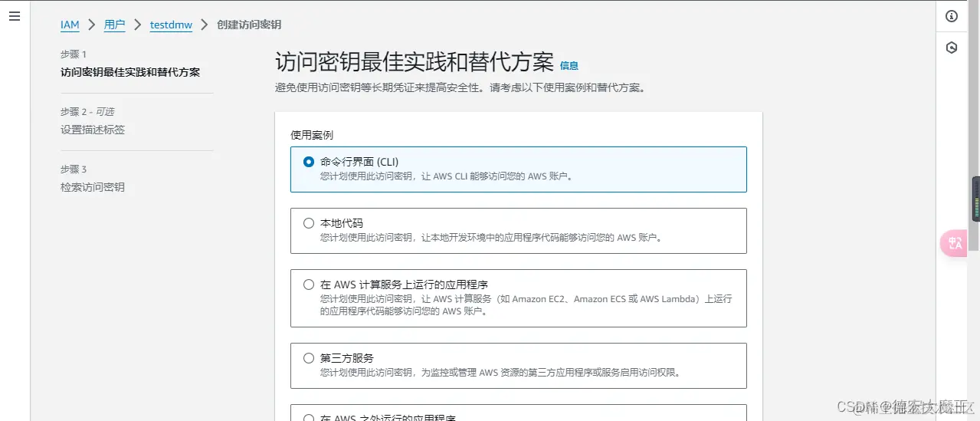
Task: Click the 信息 info link
Action: pyautogui.click(x=569, y=66)
